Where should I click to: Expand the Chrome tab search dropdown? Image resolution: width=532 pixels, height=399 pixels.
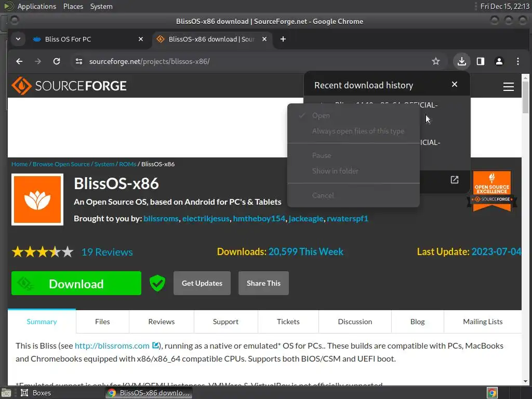pos(18,39)
